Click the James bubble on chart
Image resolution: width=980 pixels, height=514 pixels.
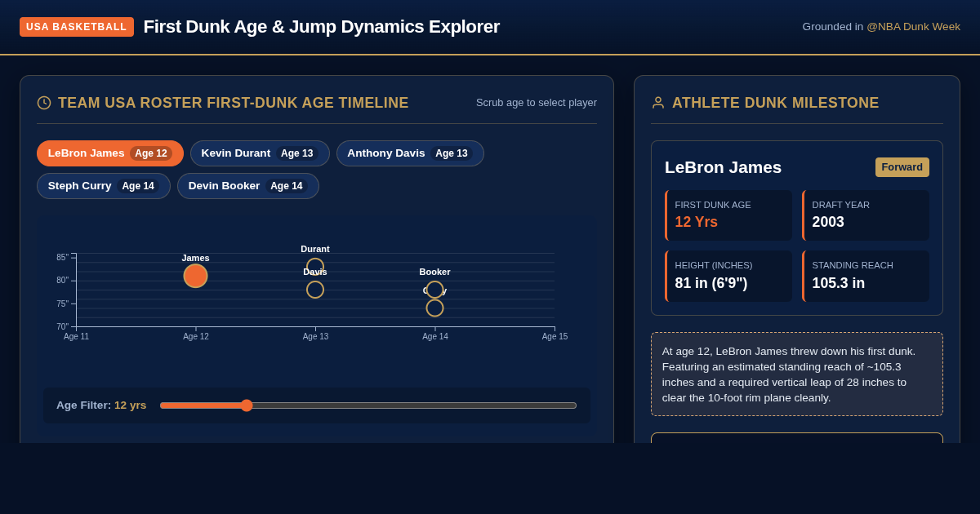195,276
